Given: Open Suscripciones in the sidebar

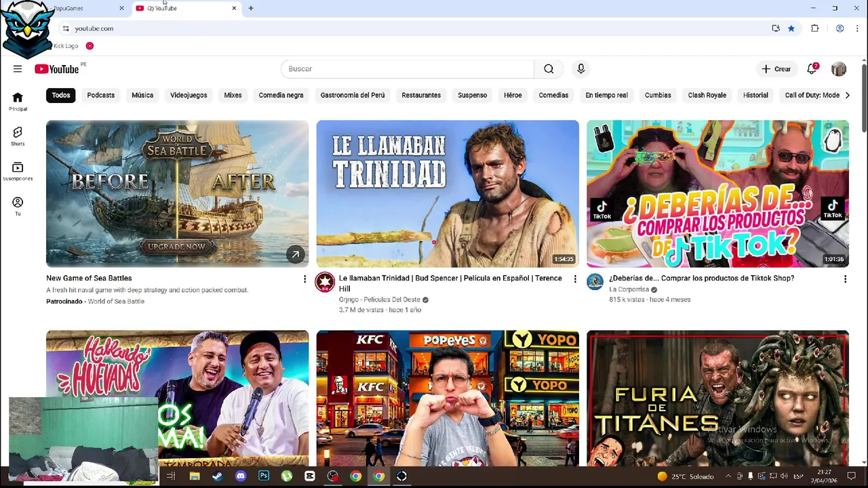Looking at the screenshot, I should click(x=18, y=171).
